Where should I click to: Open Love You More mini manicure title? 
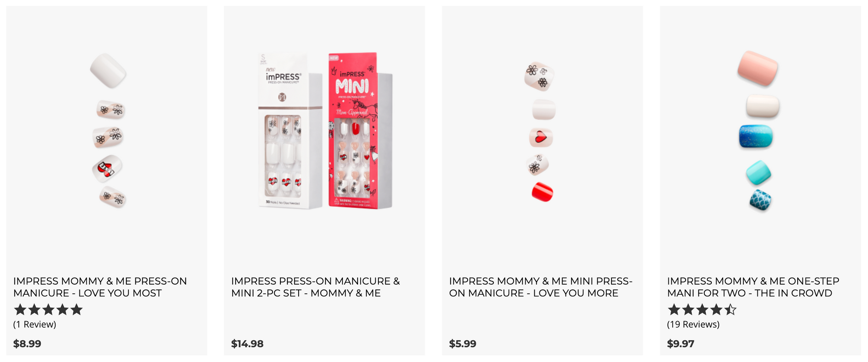541,287
